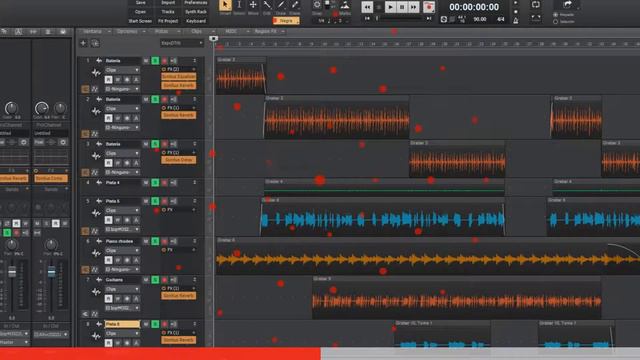Toggle the Loop on/off icon
Image resolution: width=640 pixels, height=360 pixels.
536,5
